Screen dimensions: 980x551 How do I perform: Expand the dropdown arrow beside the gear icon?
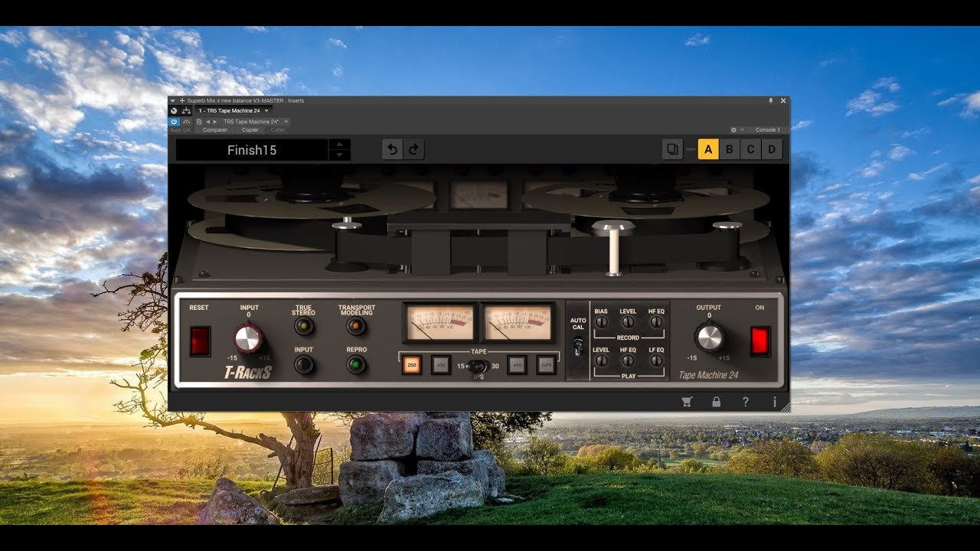coord(742,130)
